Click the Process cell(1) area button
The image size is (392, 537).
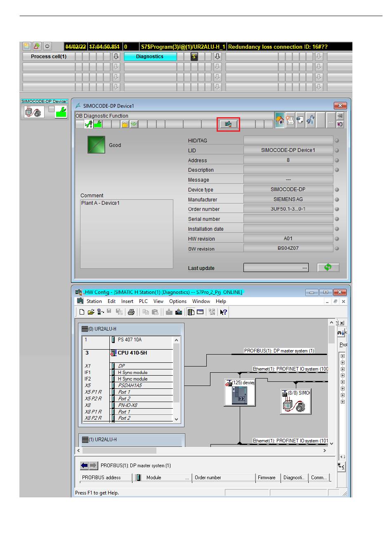[x=49, y=57]
